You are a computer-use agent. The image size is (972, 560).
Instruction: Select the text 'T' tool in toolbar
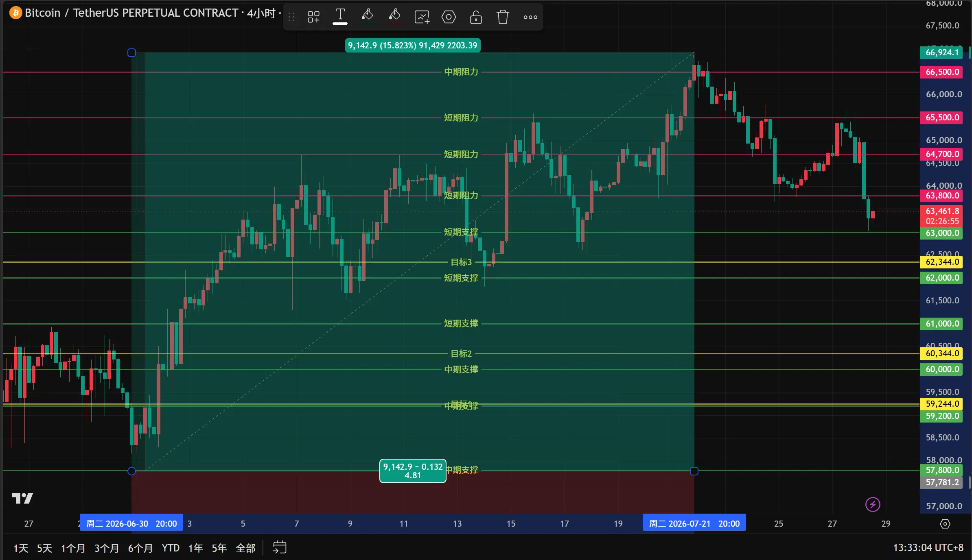point(340,17)
